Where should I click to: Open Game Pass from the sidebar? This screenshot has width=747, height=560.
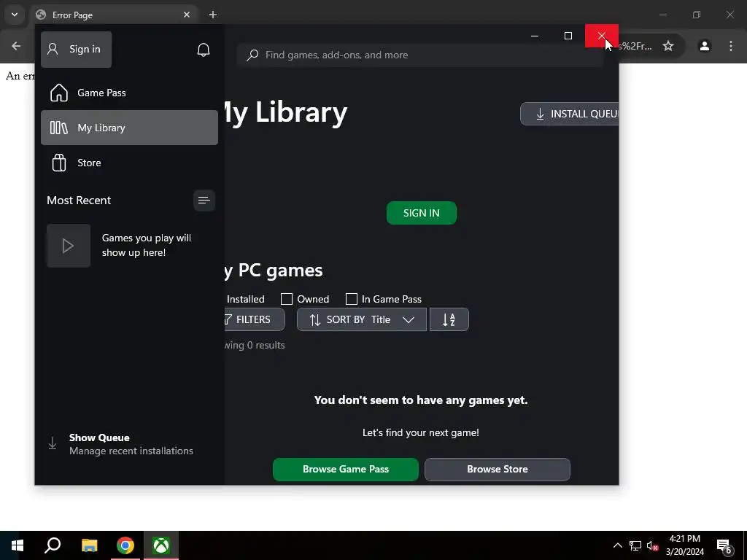(129, 93)
